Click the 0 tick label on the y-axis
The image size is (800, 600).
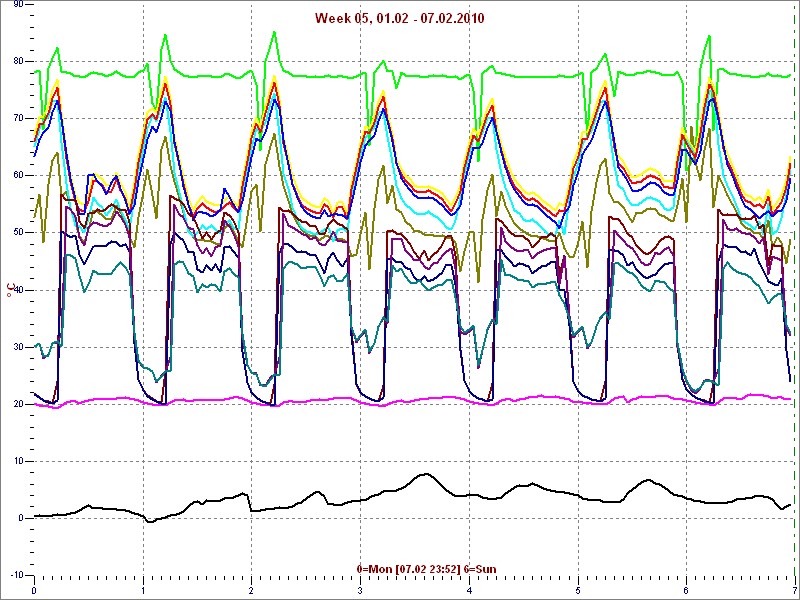20,519
